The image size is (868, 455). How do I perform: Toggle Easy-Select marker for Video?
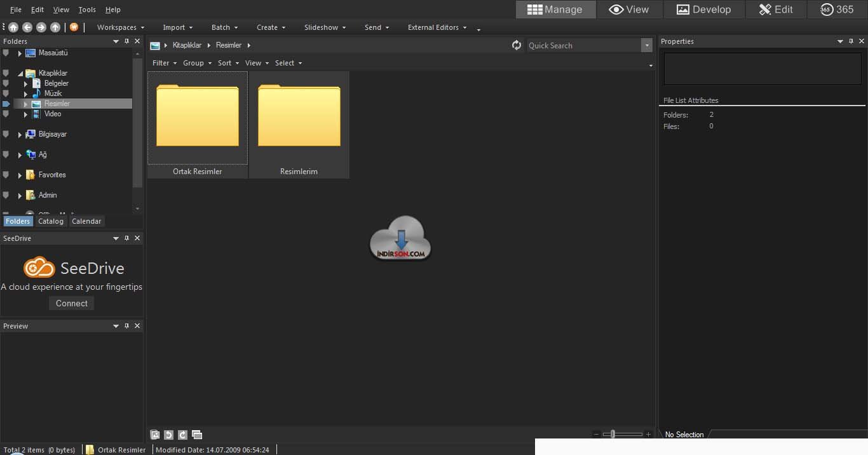6,114
